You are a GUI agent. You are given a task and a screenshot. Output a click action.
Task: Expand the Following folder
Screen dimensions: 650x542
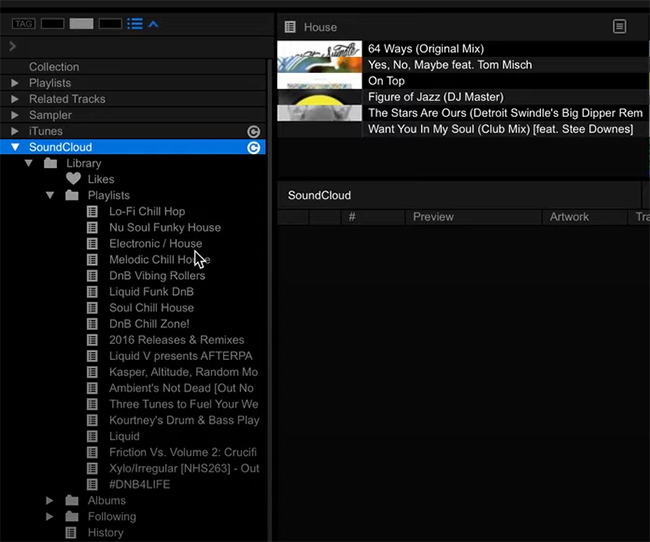click(49, 517)
